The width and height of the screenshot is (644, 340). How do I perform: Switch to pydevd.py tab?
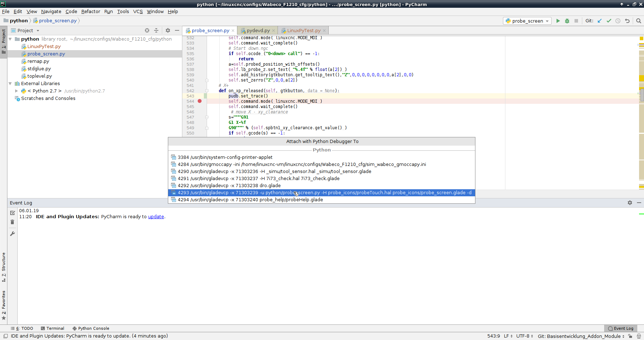[258, 31]
